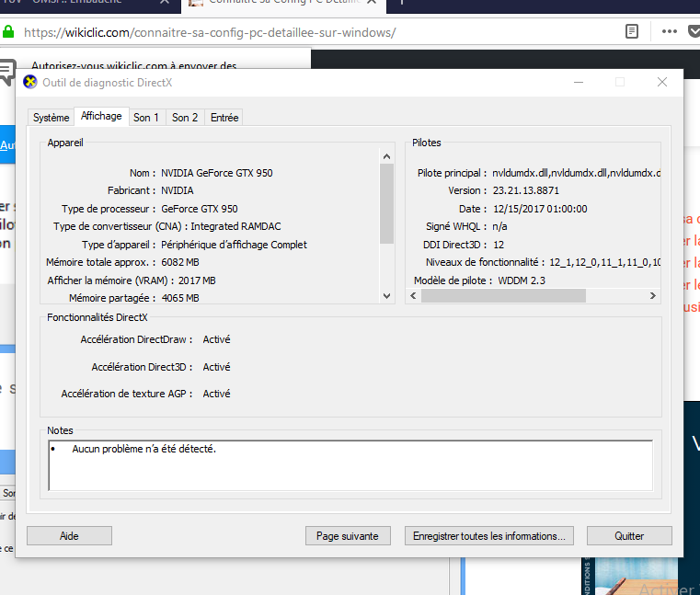Open the Son 1 tab

click(146, 118)
